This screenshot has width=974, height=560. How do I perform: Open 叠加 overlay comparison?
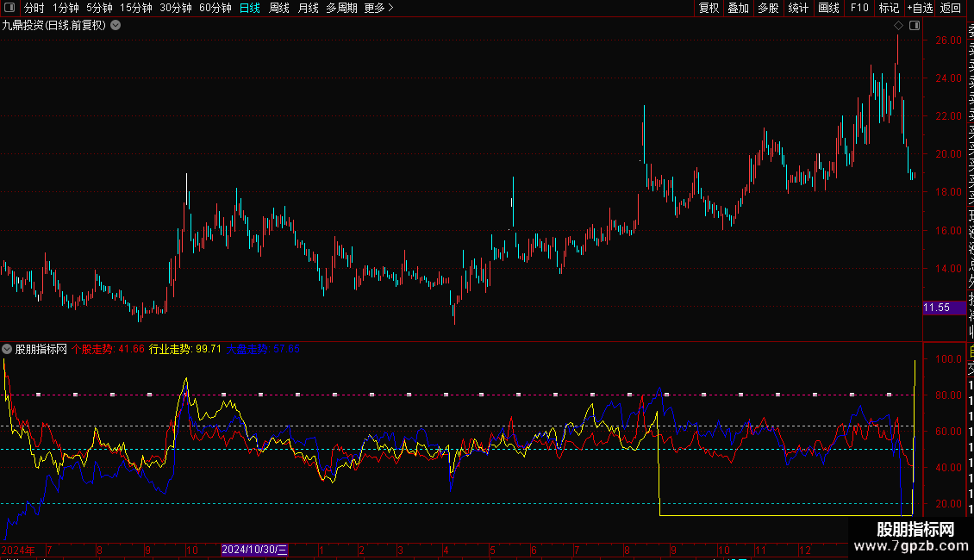738,8
